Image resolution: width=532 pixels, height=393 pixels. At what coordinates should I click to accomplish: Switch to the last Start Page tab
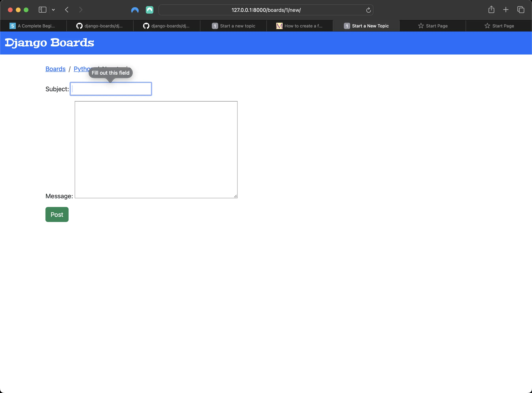[499, 26]
